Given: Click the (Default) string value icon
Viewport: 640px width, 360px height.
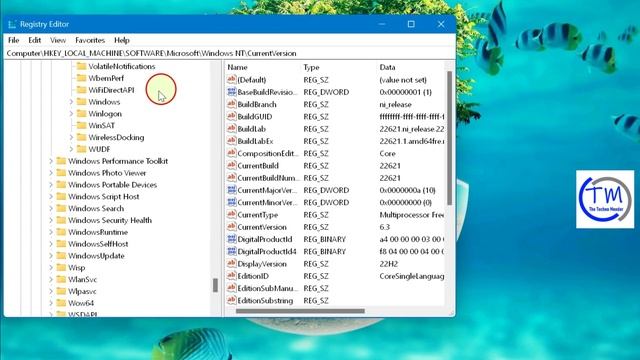Looking at the screenshot, I should (x=231, y=80).
